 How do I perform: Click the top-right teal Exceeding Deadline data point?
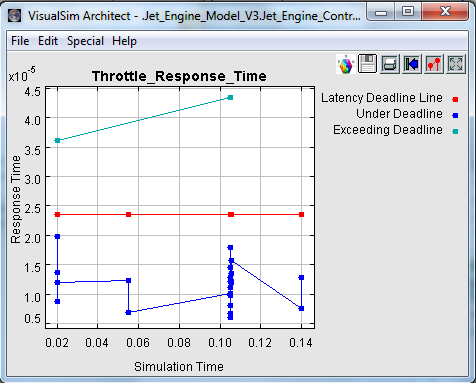point(230,97)
